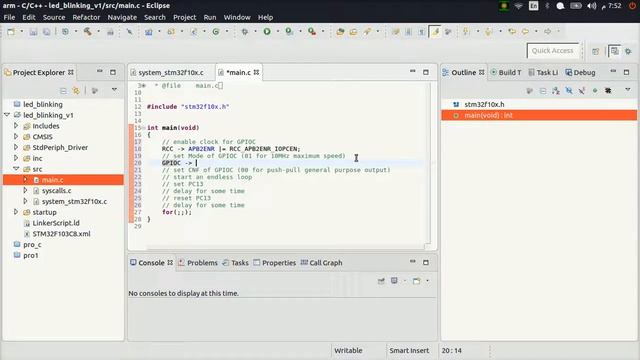Viewport: 640px width, 360px height.
Task: Expand the startup folder
Action: (x=16, y=212)
